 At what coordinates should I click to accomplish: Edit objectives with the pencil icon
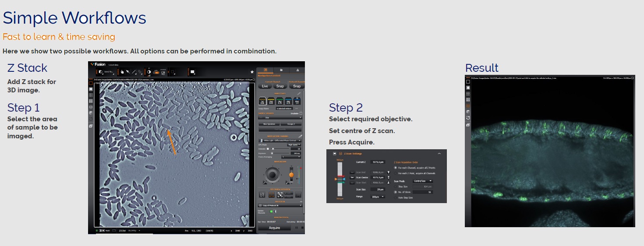point(299,94)
